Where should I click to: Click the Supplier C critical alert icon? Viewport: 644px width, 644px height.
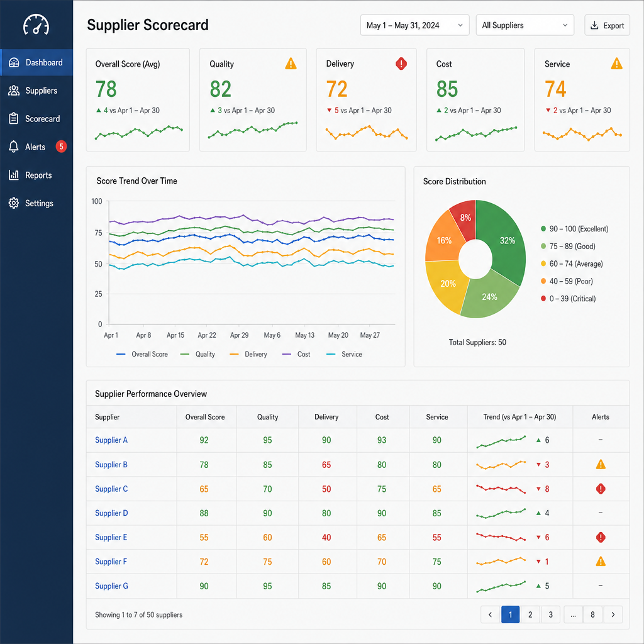601,489
